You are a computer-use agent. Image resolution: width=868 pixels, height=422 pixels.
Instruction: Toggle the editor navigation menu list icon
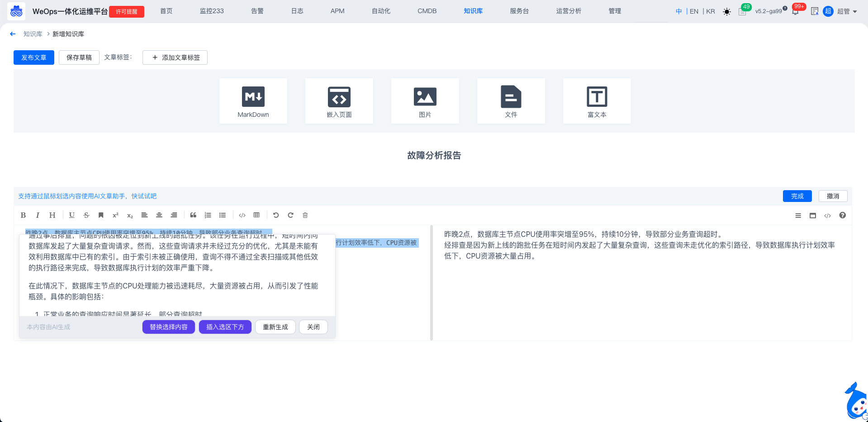tap(798, 216)
